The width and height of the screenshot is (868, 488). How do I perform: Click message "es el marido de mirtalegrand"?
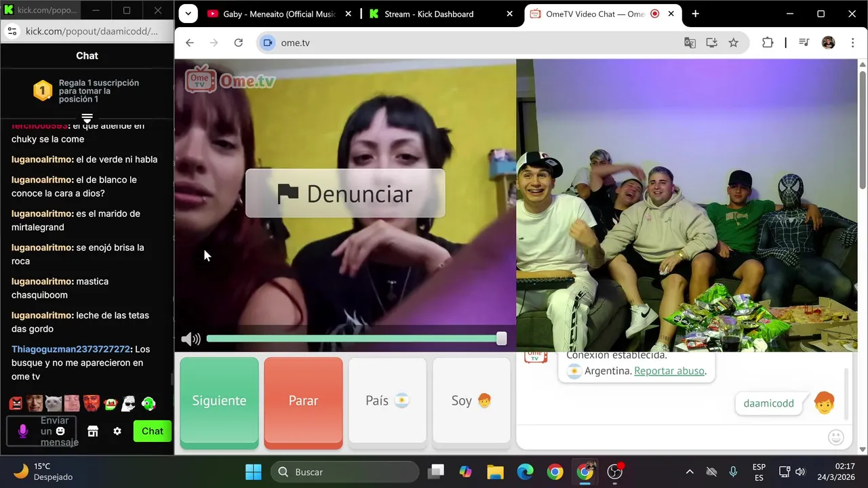pyautogui.click(x=76, y=220)
